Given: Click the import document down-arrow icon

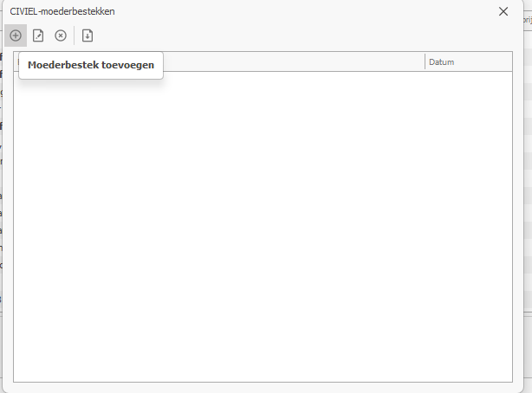Looking at the screenshot, I should point(88,35).
